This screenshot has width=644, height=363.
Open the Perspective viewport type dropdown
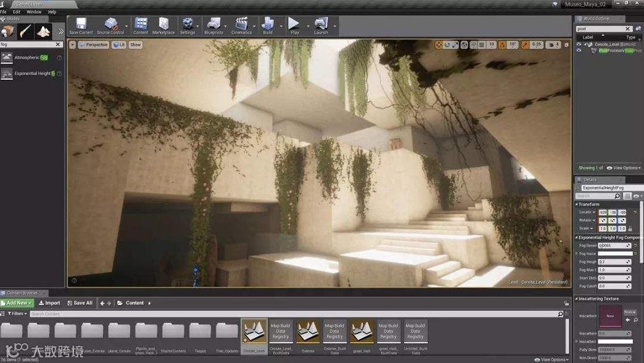(93, 45)
